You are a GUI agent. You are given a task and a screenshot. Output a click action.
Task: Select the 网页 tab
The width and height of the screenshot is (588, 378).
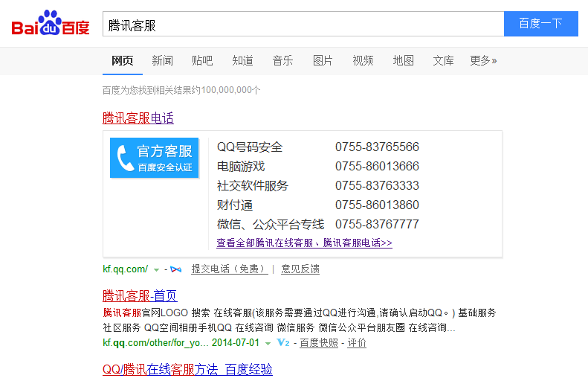122,61
